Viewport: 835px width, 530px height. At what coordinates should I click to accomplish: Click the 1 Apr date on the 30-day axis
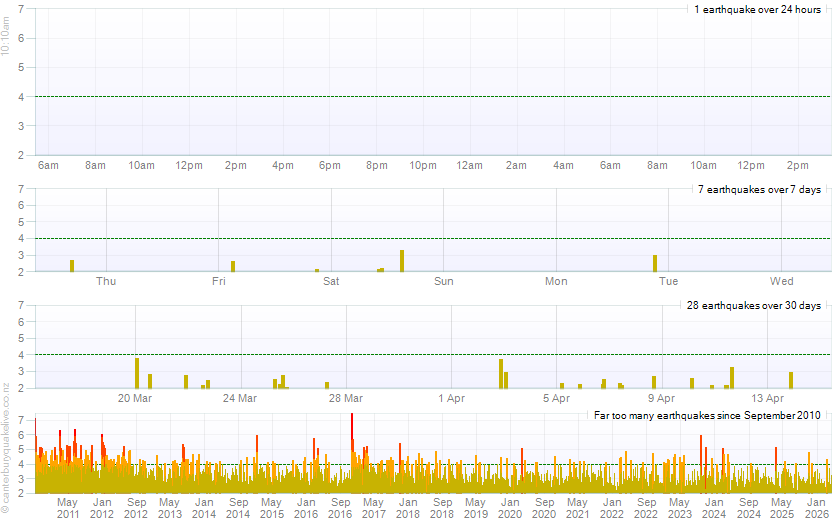(x=451, y=398)
